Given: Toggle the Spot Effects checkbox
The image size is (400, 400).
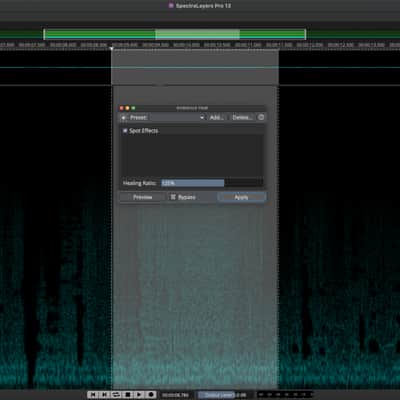Looking at the screenshot, I should tap(125, 131).
